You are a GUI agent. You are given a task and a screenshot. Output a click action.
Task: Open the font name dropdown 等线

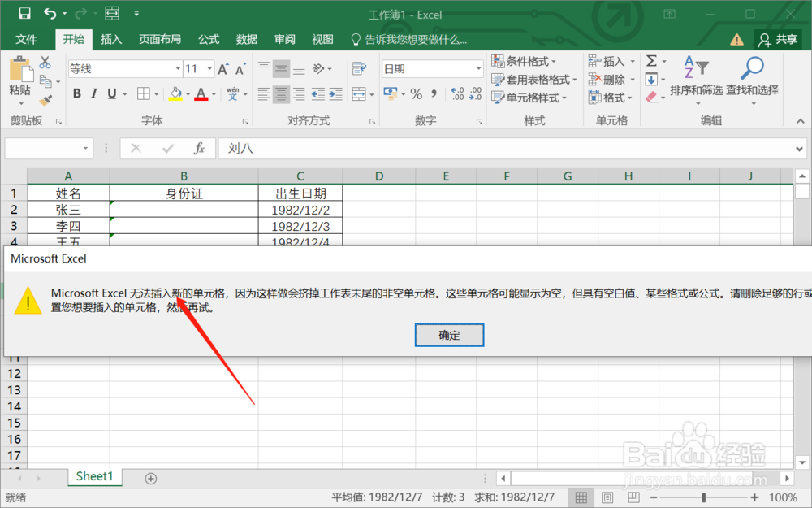[178, 69]
